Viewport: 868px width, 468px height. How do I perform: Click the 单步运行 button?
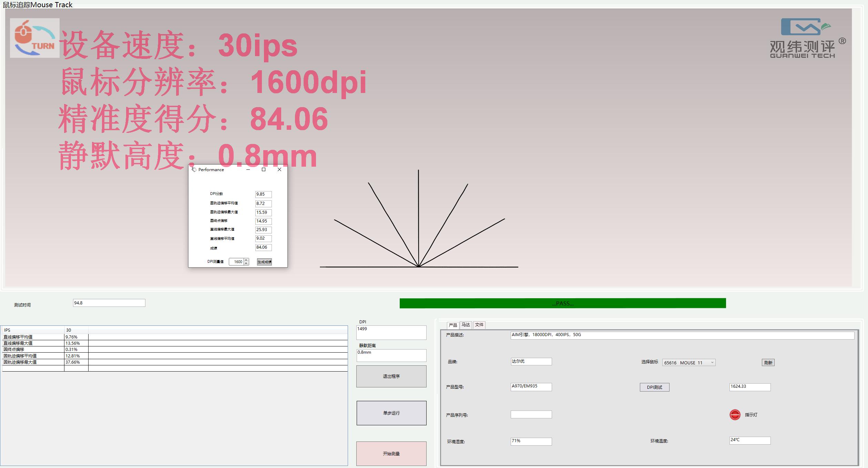391,413
